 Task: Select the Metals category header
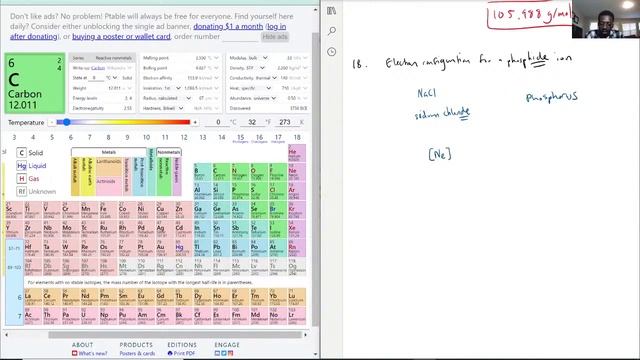pos(109,152)
